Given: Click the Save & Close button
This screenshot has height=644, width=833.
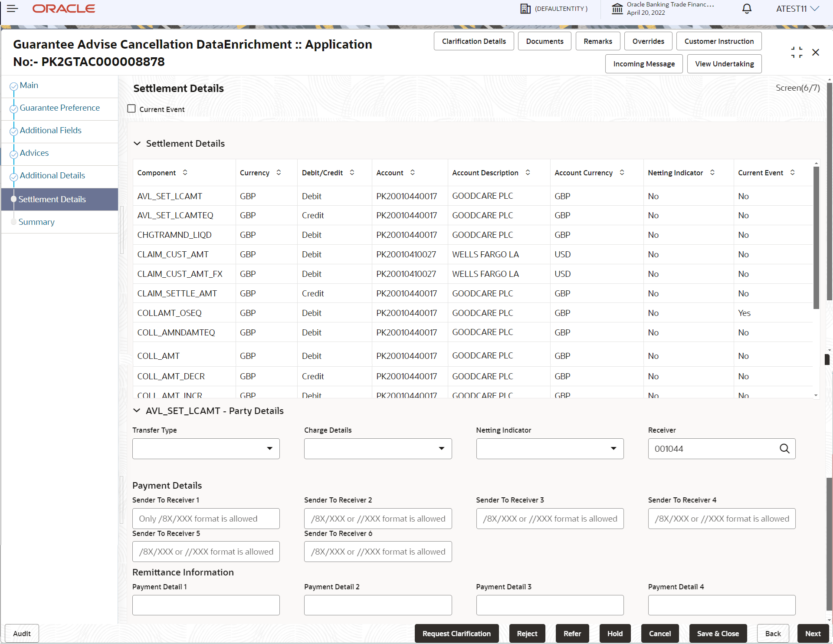Looking at the screenshot, I should pyautogui.click(x=718, y=633).
